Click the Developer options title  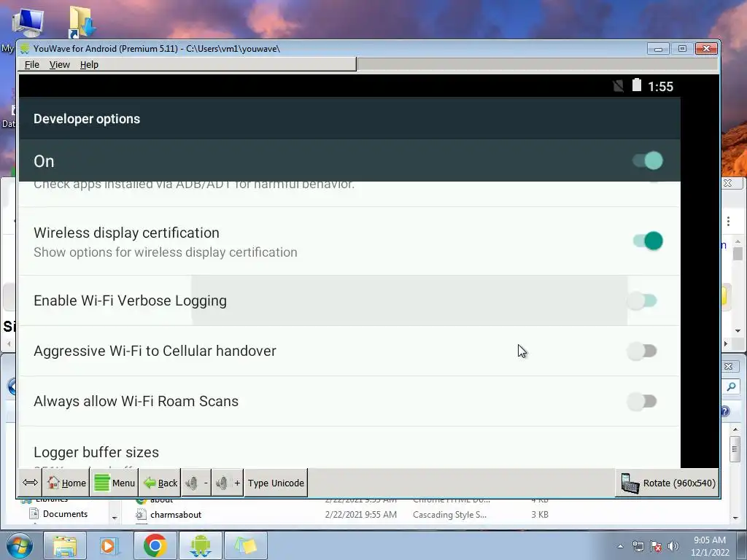tap(87, 119)
